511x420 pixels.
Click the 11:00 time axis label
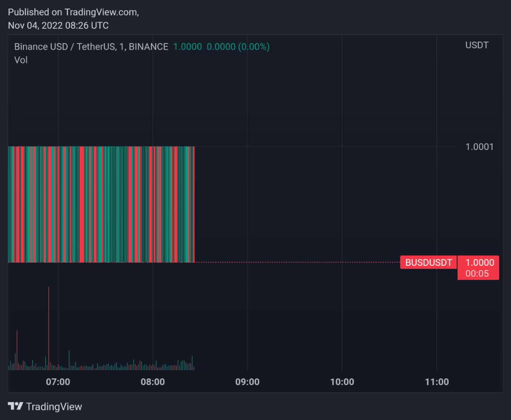437,382
